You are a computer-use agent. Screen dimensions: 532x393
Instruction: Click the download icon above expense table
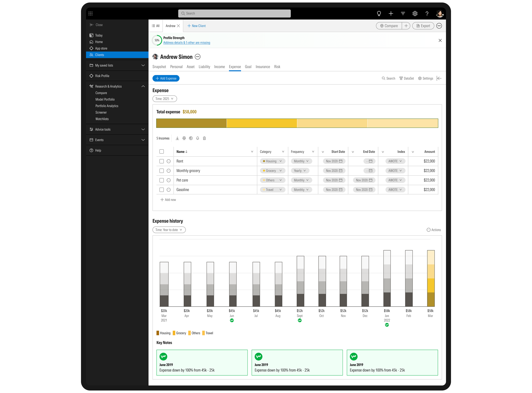pos(177,138)
